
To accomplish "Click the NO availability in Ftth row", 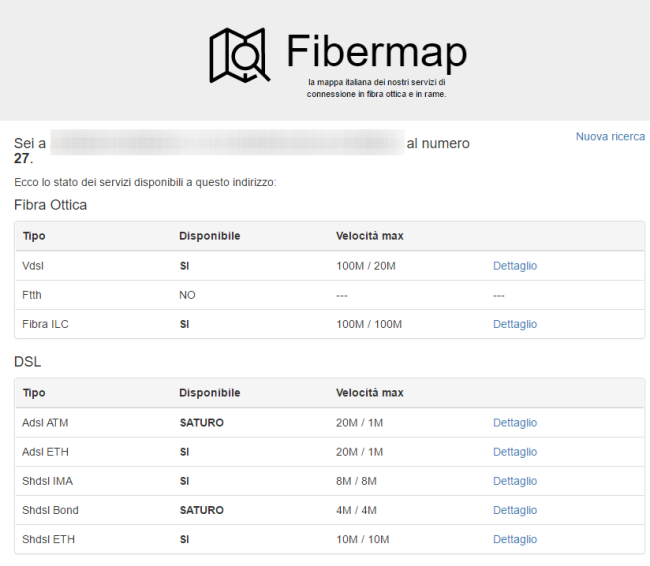I will pos(187,295).
